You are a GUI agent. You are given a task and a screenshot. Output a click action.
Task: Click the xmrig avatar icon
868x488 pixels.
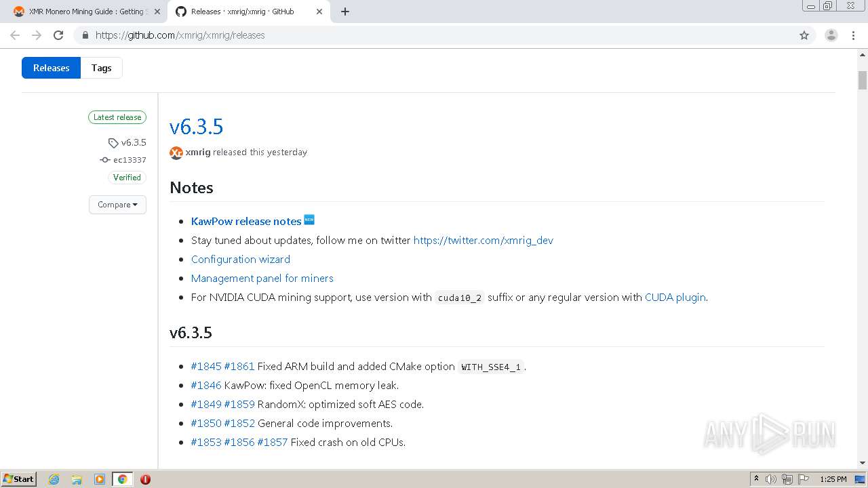(x=176, y=152)
